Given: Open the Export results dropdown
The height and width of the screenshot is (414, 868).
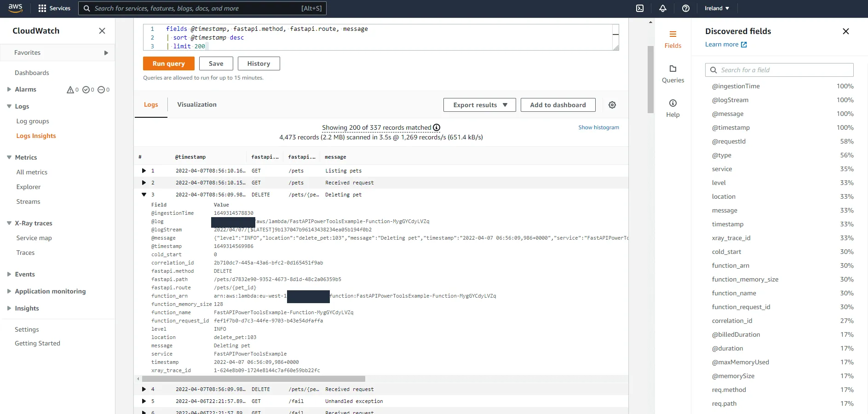Looking at the screenshot, I should [x=479, y=105].
